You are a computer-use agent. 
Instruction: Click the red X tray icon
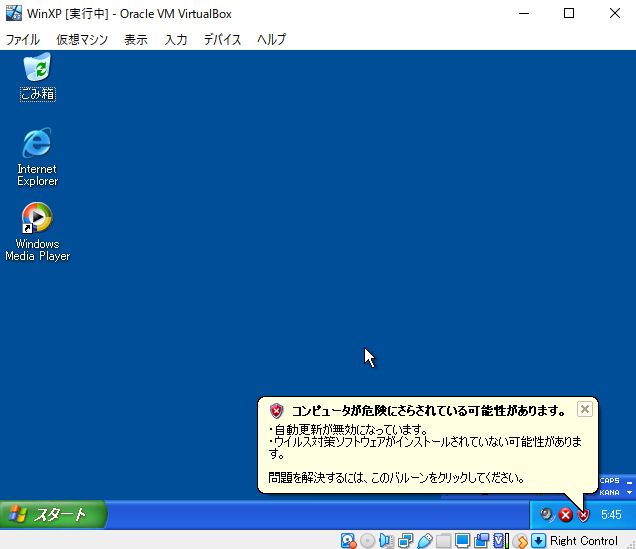[565, 515]
